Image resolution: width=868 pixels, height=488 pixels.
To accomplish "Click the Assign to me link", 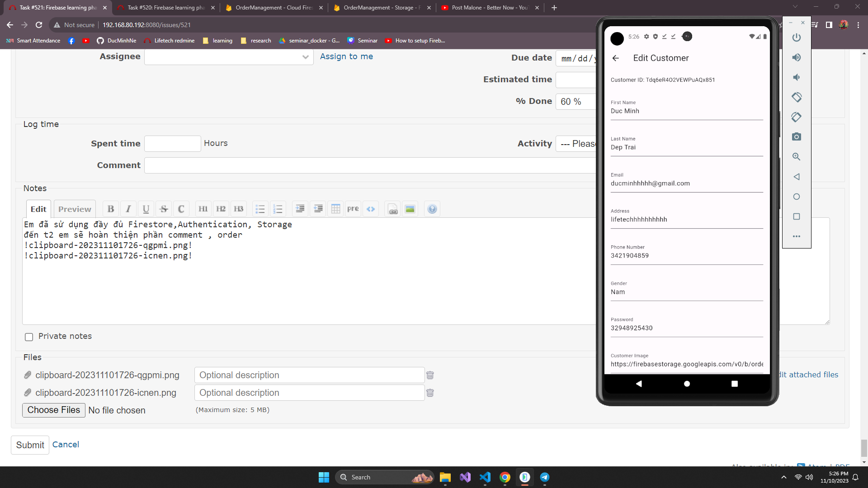I will point(346,56).
